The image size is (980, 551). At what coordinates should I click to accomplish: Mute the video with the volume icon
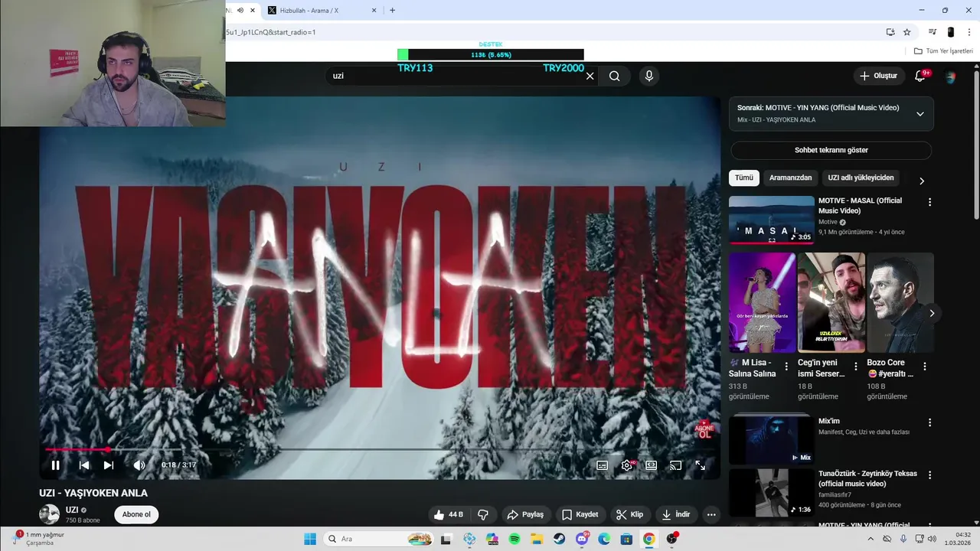click(x=139, y=465)
